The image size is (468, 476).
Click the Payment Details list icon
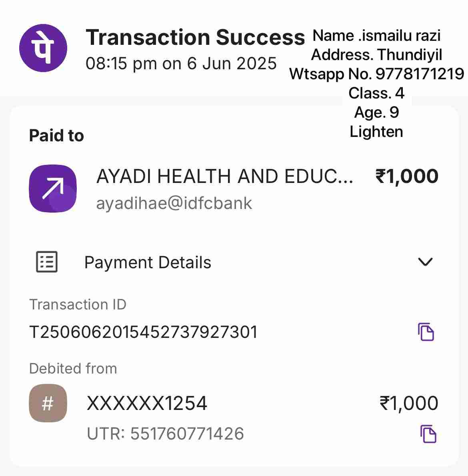pos(47,262)
